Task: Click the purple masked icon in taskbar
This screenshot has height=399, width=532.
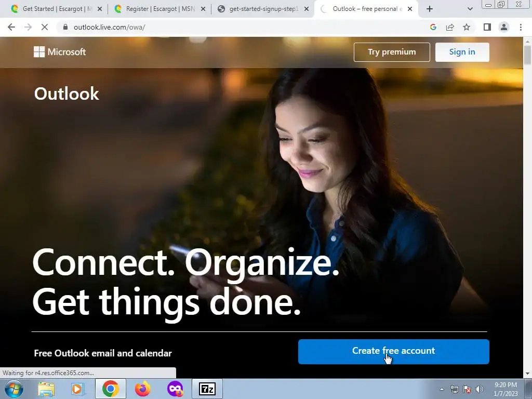Action: click(175, 389)
